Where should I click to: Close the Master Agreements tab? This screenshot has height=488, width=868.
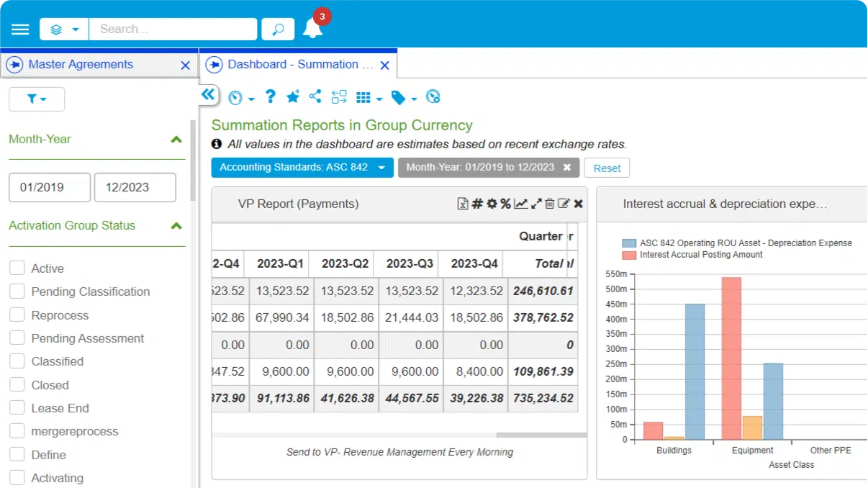186,65
